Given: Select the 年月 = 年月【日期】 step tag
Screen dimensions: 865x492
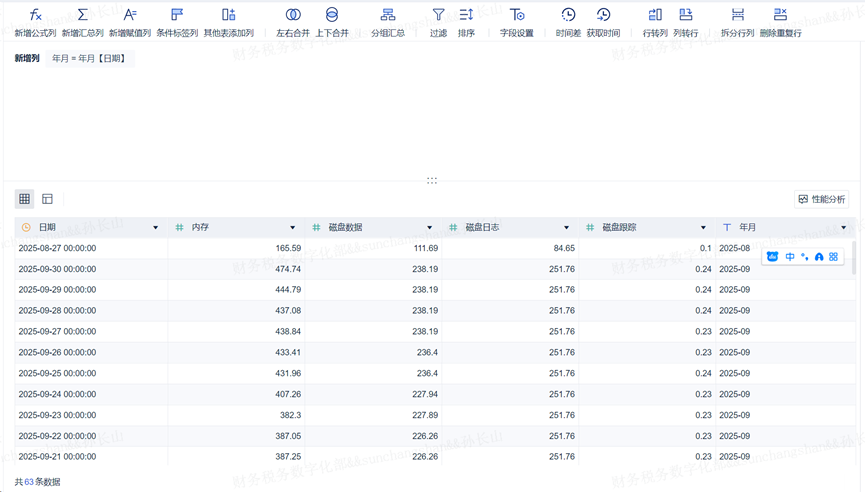Looking at the screenshot, I should [89, 59].
